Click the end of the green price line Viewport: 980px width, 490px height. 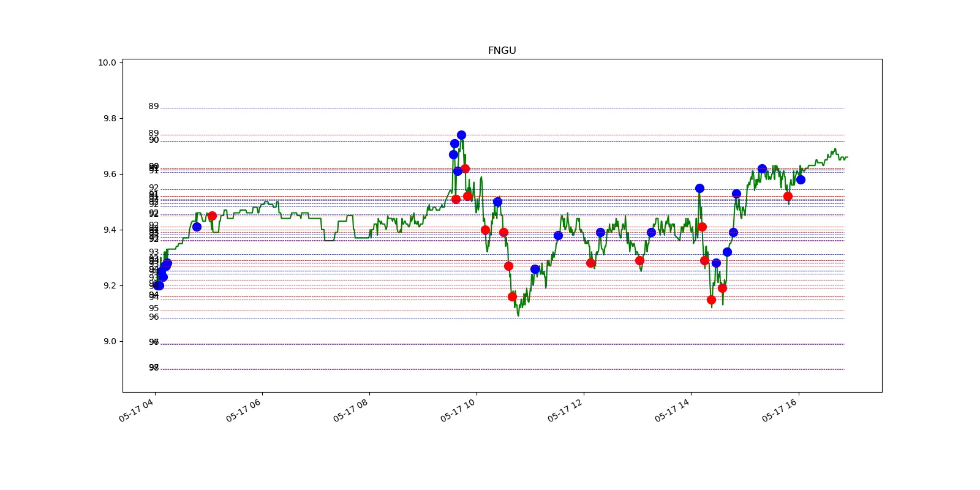tap(847, 157)
